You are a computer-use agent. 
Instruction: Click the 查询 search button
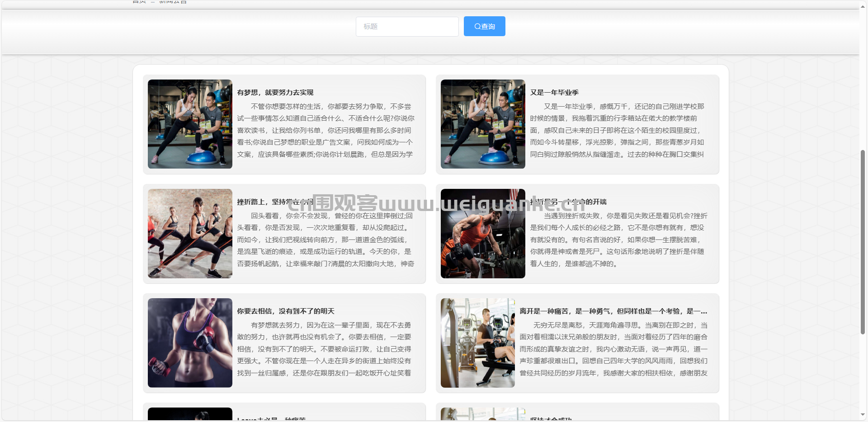[x=484, y=27]
